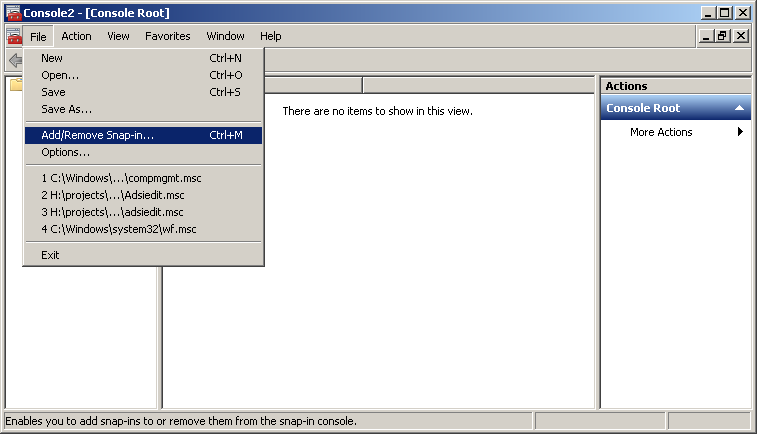Image resolution: width=757 pixels, height=434 pixels.
Task: Open recent file compmgmt.msc
Action: tap(121, 178)
